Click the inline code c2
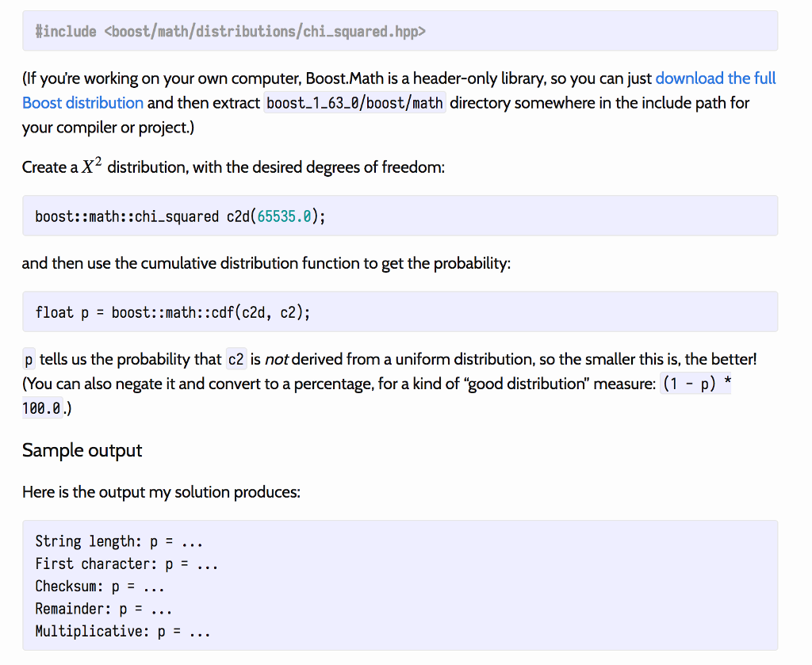This screenshot has width=812, height=665. tap(236, 358)
